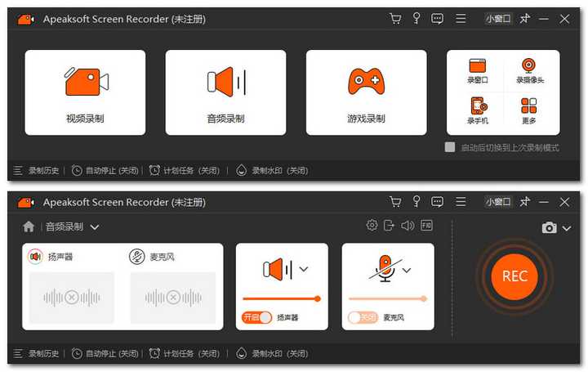The image size is (588, 372).
Task: Toggle 扬声器 speaker switch off
Action: tap(256, 317)
